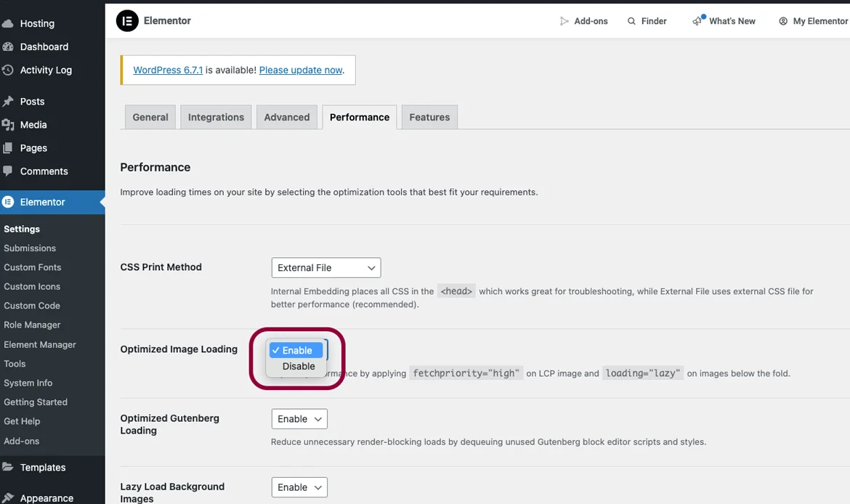Open Add-ons from the top bar
850x504 pixels.
click(x=584, y=21)
